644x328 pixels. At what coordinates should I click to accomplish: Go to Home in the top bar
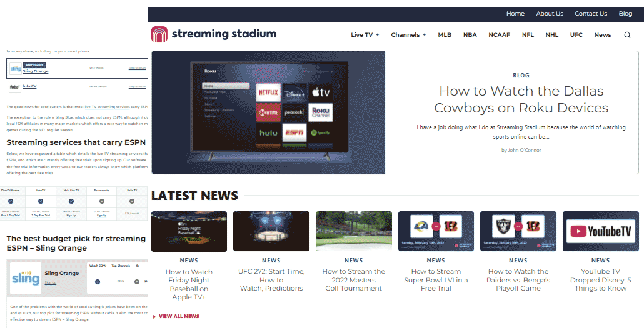point(515,14)
